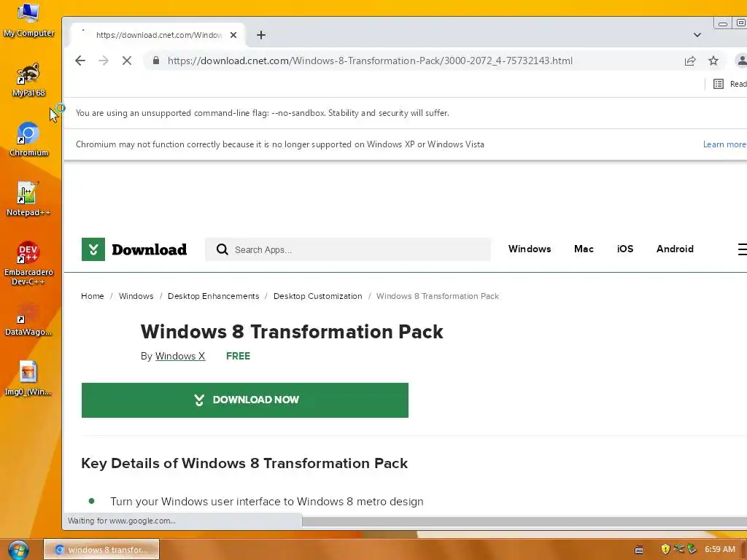Click the Waiting for www.google.com status
This screenshot has width=747, height=560.
[x=122, y=521]
